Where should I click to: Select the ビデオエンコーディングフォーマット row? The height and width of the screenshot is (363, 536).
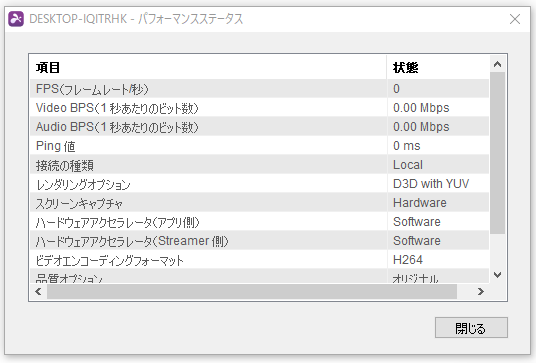(x=260, y=260)
